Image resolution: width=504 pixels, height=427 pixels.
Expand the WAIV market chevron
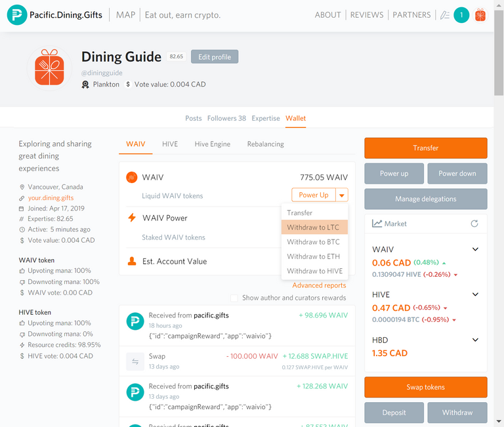click(475, 249)
